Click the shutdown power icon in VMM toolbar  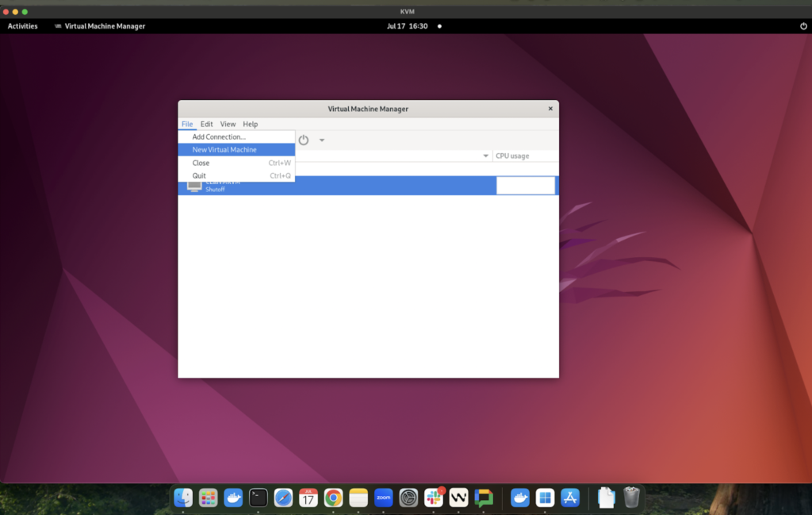click(x=304, y=140)
